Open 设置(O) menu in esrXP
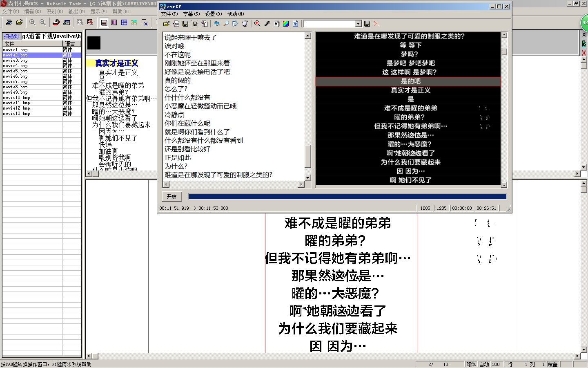Image resolution: width=588 pixels, height=368 pixels. [214, 14]
